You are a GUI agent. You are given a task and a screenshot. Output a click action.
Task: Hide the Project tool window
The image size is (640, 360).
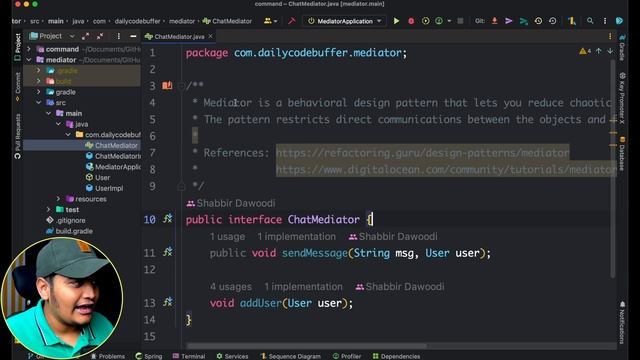click(133, 36)
